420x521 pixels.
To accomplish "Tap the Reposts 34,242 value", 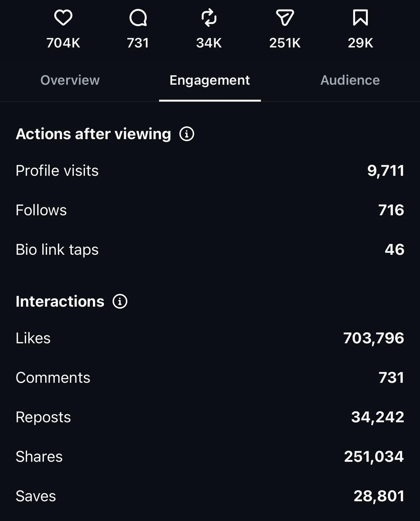I will point(378,417).
